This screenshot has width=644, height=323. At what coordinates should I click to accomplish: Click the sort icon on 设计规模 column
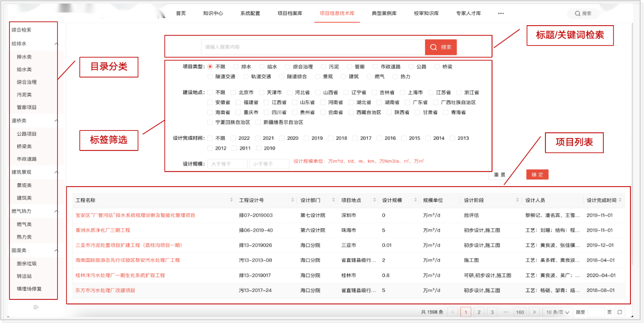(416, 199)
